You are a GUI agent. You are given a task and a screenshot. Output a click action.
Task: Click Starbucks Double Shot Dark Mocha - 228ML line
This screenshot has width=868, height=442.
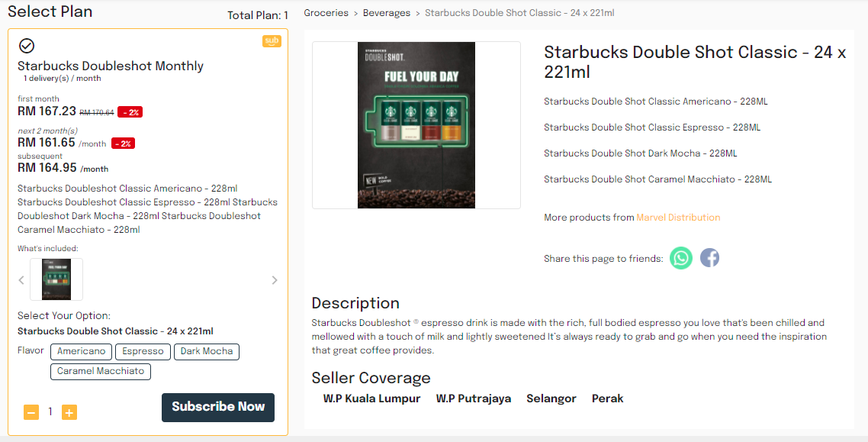pos(641,153)
